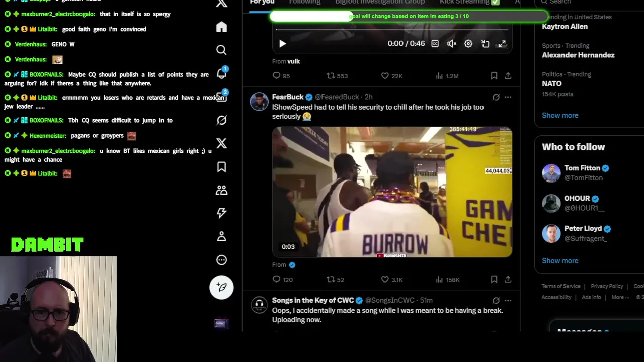Open the Profile person icon in sidebar
Screen dimensions: 644x362
(x=221, y=236)
